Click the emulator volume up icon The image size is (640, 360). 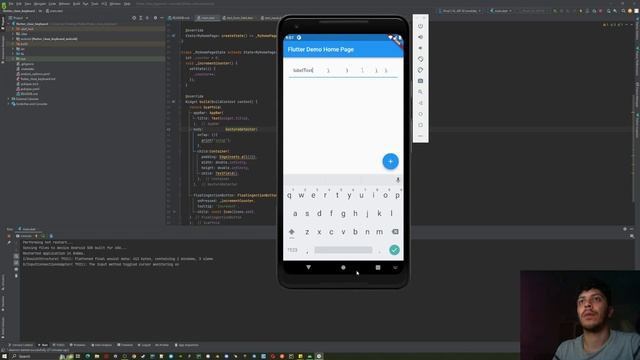[420, 37]
